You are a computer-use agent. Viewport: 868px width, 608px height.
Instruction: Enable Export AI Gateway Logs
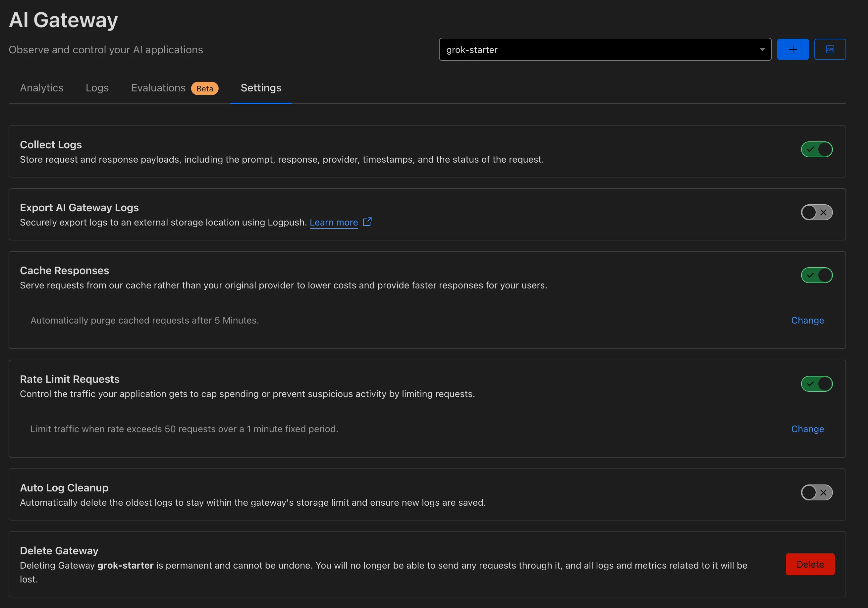tap(817, 212)
